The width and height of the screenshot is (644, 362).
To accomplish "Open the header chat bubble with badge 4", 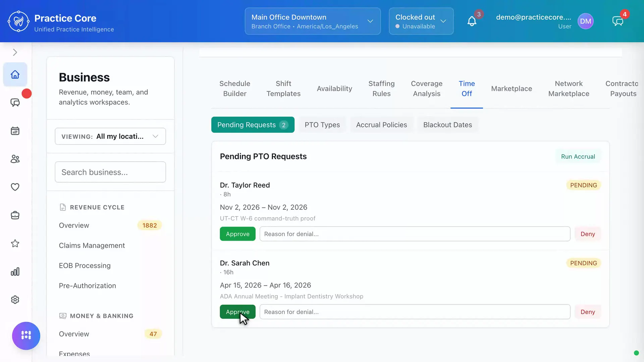I will (x=618, y=21).
